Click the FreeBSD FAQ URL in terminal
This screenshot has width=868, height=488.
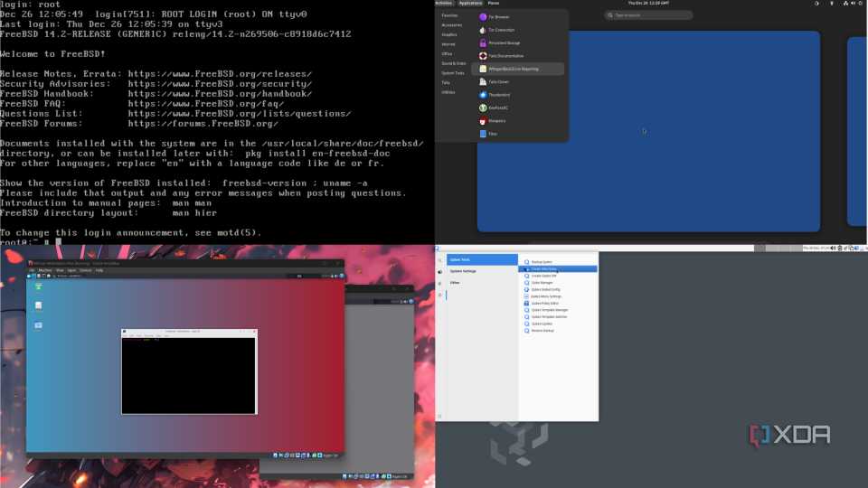[x=206, y=104]
